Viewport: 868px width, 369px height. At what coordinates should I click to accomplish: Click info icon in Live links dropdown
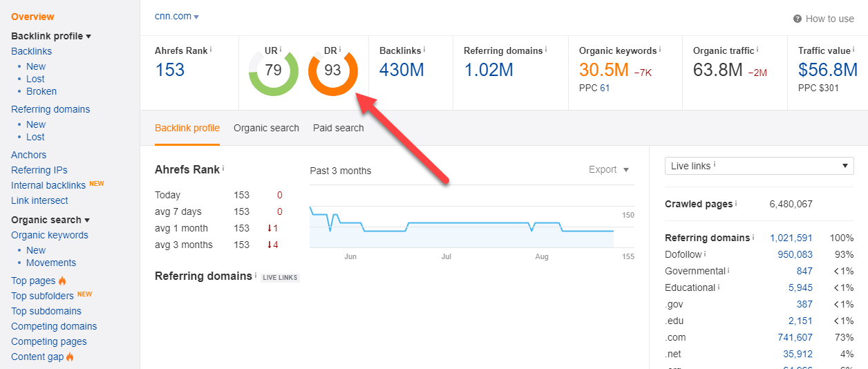click(x=715, y=165)
